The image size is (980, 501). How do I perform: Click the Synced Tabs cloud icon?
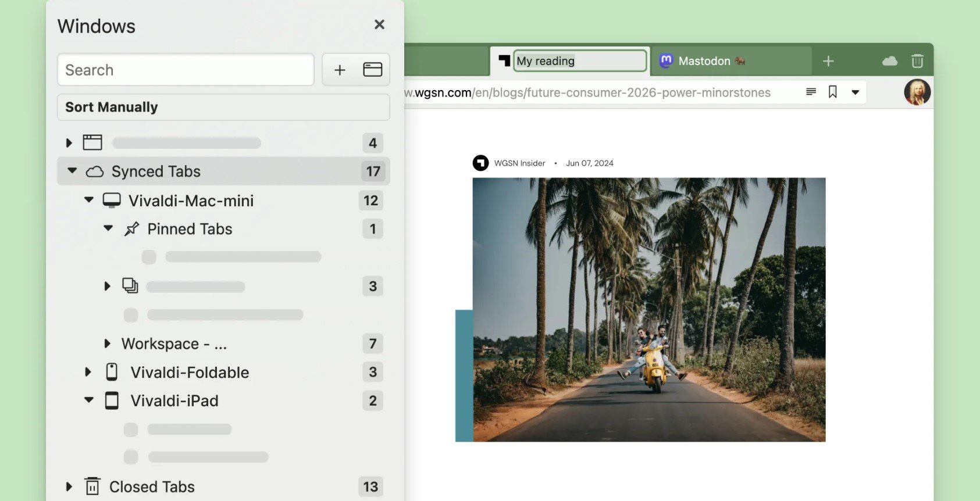pos(95,171)
